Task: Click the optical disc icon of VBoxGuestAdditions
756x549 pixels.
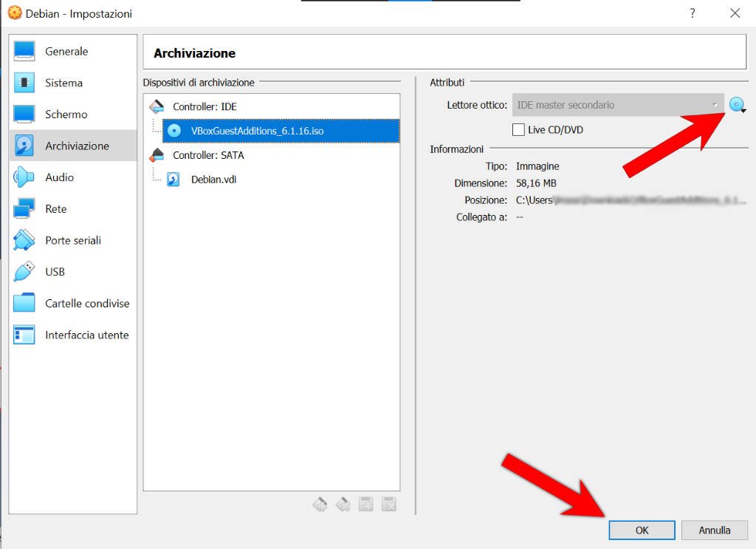Action: [174, 131]
